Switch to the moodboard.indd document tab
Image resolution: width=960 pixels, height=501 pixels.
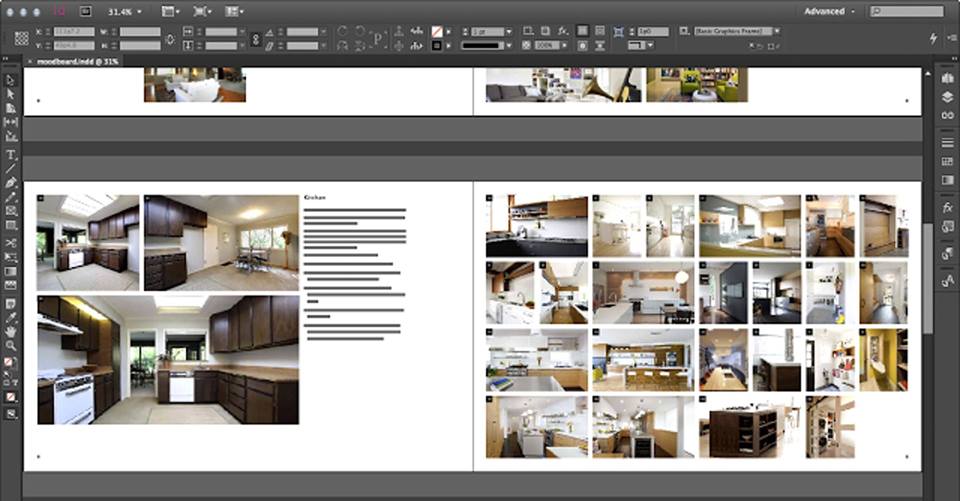click(x=78, y=61)
